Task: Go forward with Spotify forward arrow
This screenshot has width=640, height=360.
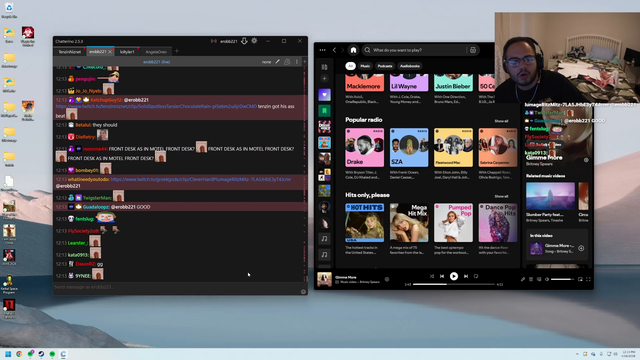Action: (342, 50)
